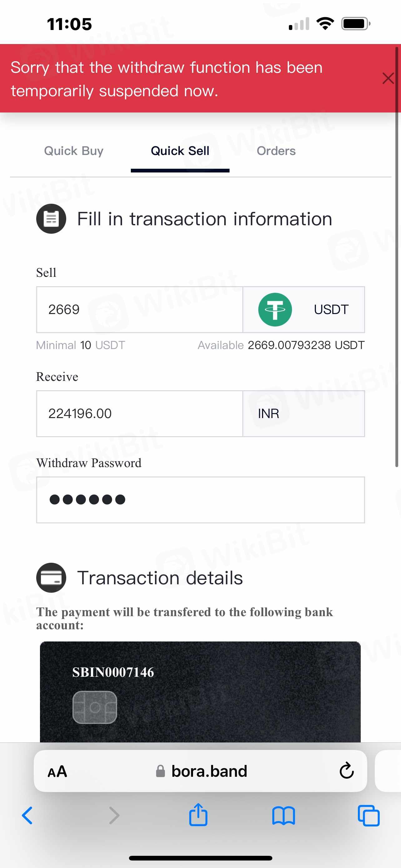The width and height of the screenshot is (401, 868).
Task: Click the USDT Tether coin icon
Action: (x=275, y=309)
